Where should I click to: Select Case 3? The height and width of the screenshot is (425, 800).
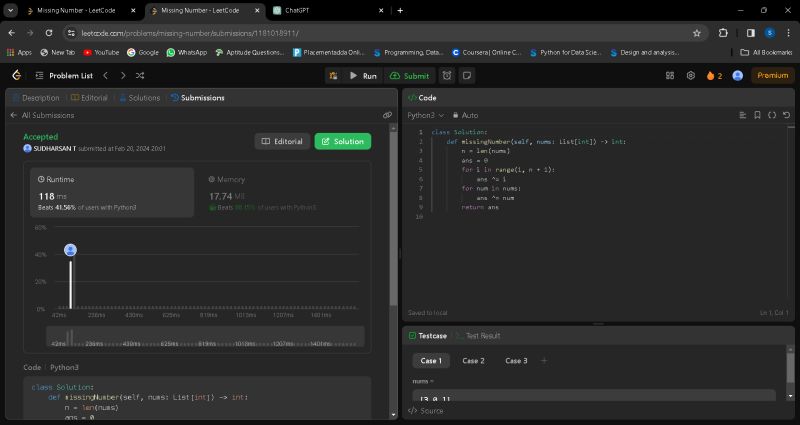pyautogui.click(x=516, y=361)
